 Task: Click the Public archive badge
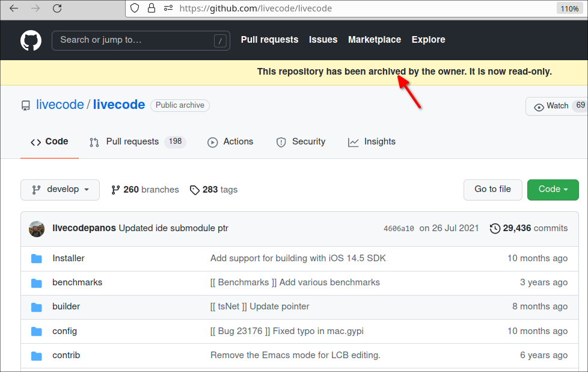[180, 105]
